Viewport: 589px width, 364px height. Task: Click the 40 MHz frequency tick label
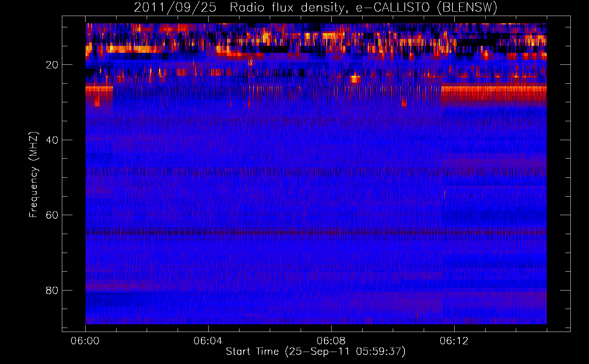click(x=52, y=140)
